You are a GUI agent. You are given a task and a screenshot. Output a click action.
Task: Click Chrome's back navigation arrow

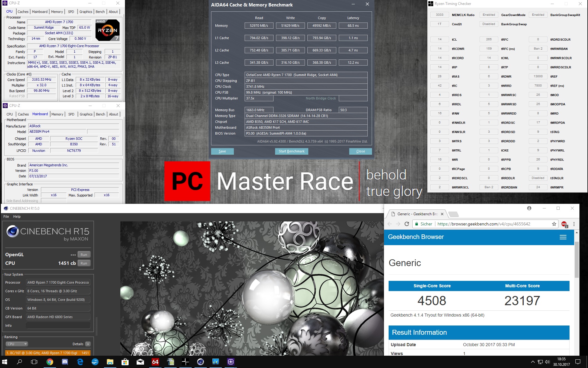[390, 224]
